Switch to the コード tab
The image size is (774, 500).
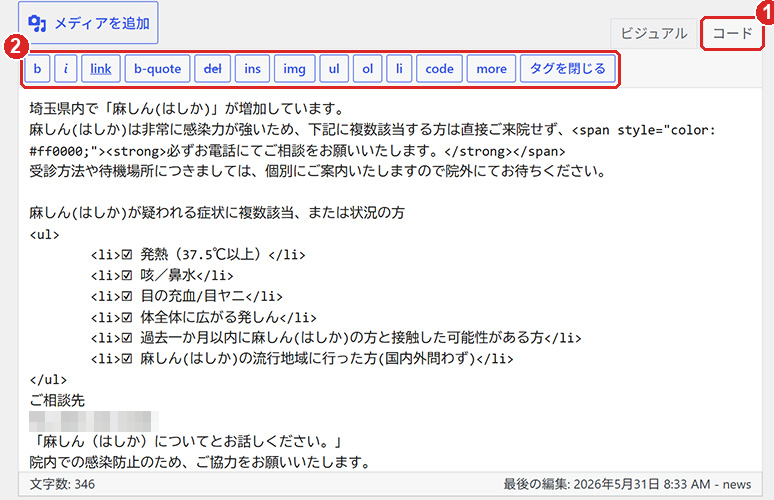pyautogui.click(x=732, y=34)
